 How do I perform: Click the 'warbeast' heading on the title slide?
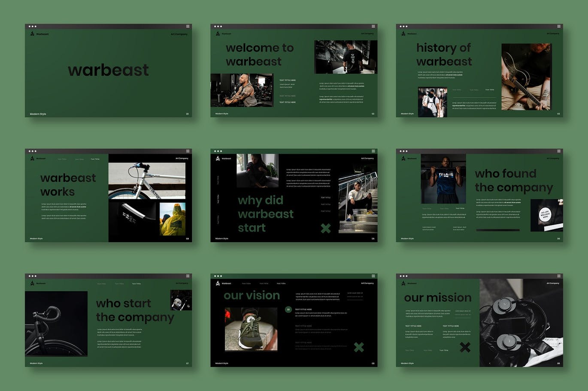(108, 70)
